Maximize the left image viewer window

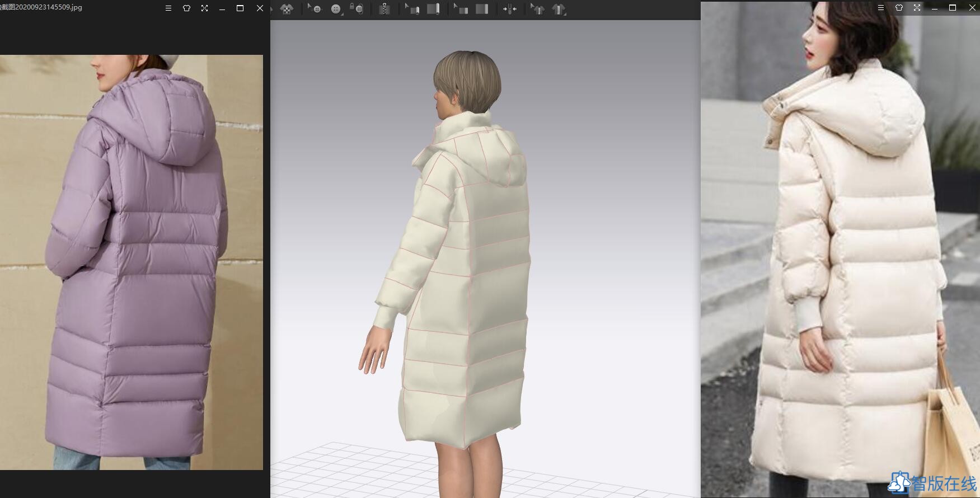click(240, 8)
